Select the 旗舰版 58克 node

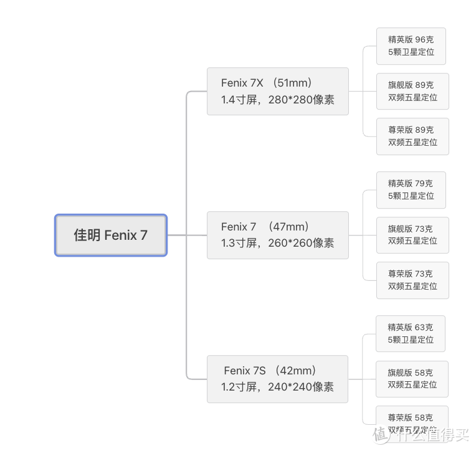(412, 379)
